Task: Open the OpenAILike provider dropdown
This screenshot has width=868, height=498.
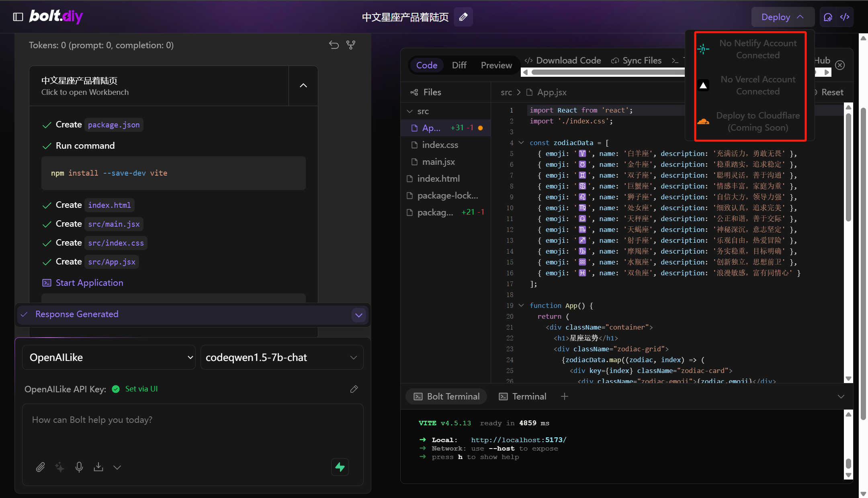Action: tap(109, 357)
